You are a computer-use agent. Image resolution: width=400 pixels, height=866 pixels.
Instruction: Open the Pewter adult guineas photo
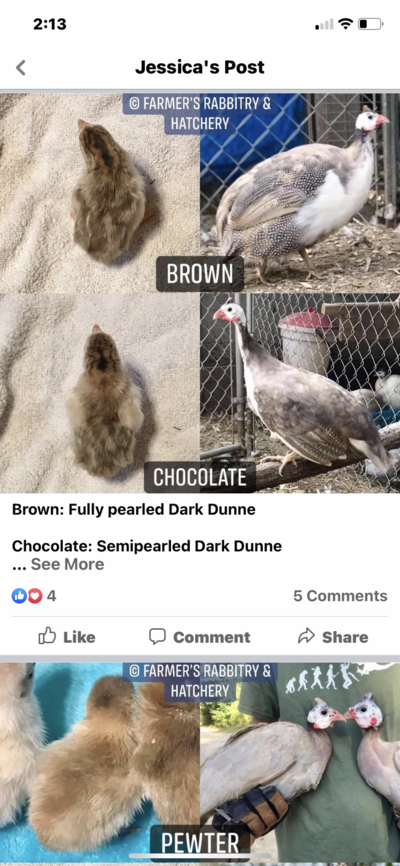tap(300, 763)
